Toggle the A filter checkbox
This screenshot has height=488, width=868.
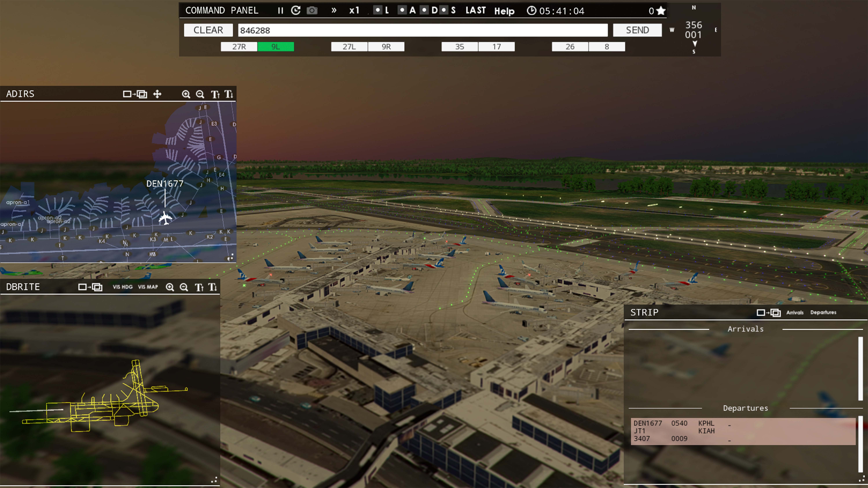pos(402,10)
